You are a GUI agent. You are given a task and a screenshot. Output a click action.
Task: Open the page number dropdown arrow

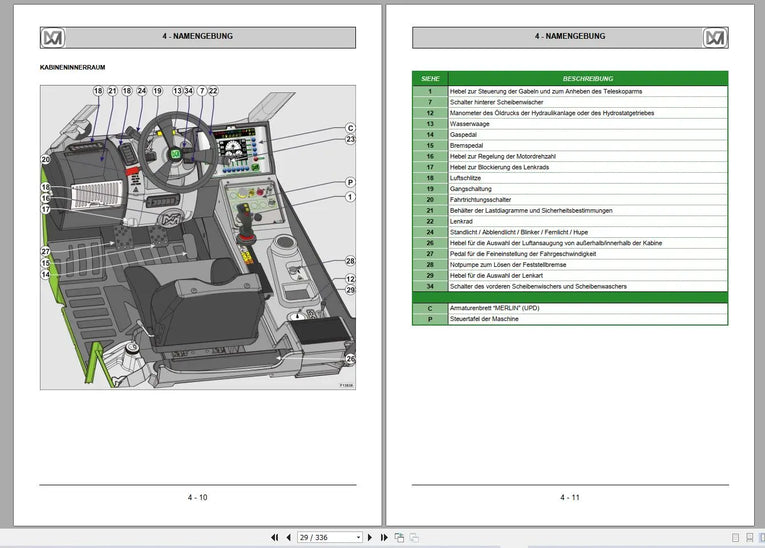point(359,537)
